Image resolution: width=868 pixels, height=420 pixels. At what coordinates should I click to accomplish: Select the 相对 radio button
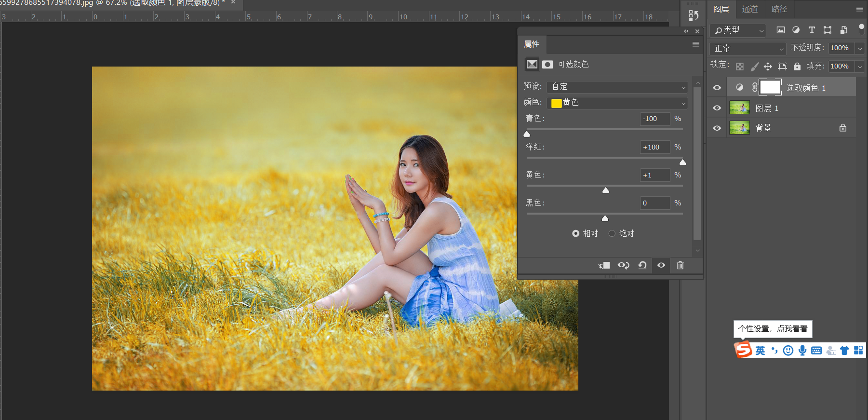pyautogui.click(x=575, y=233)
